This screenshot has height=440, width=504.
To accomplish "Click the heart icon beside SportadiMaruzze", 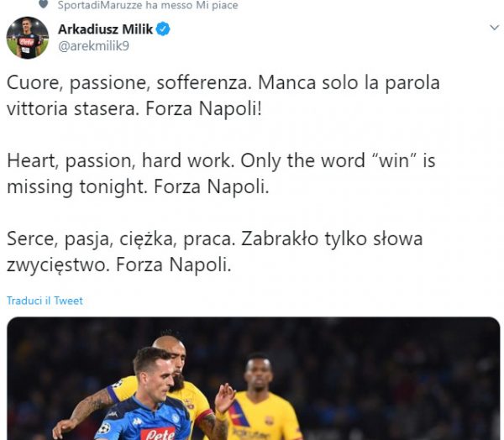I will [44, 5].
